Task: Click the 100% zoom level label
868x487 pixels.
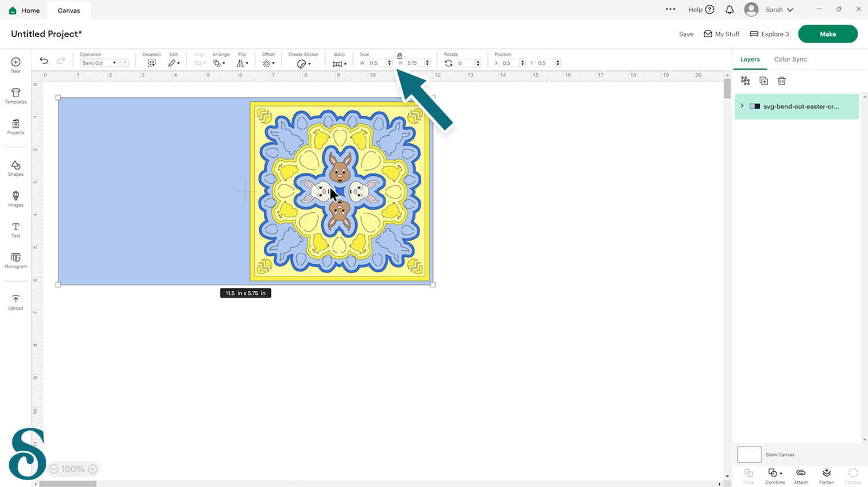Action: [73, 469]
